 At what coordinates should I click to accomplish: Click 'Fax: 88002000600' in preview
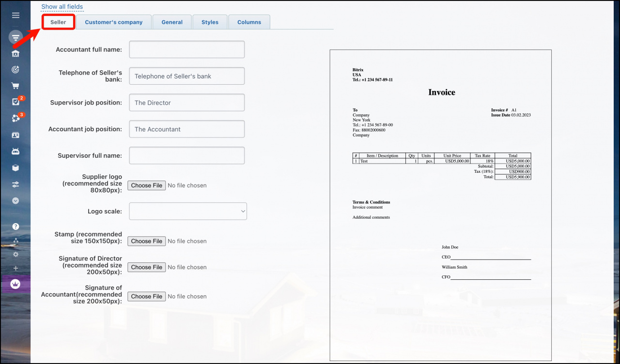(x=369, y=130)
